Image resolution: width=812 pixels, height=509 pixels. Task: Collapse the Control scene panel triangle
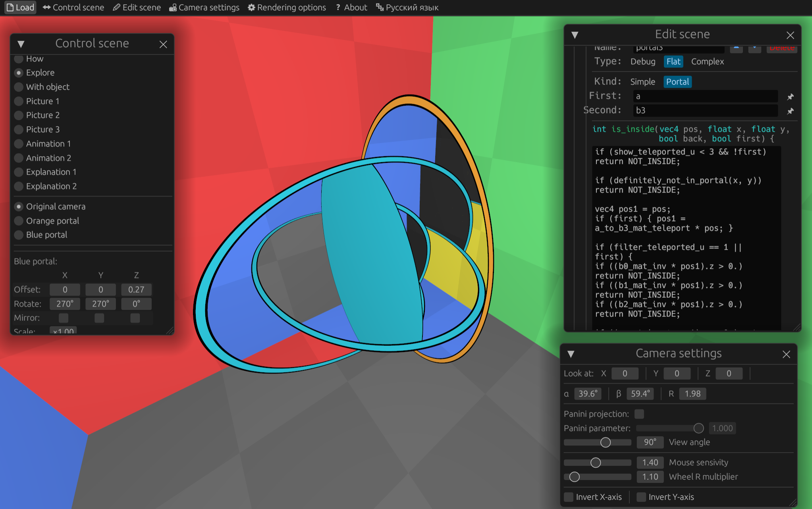click(x=21, y=44)
